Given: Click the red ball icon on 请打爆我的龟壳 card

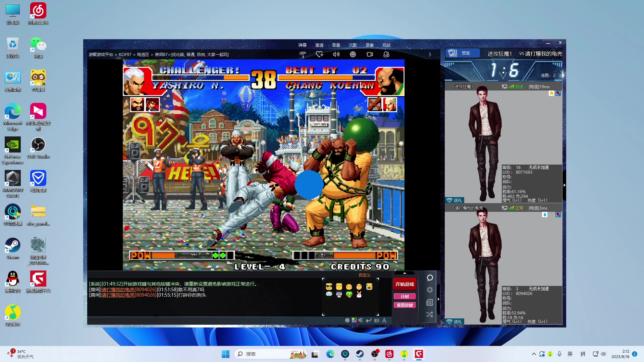Looking at the screenshot, I should click(x=558, y=215).
